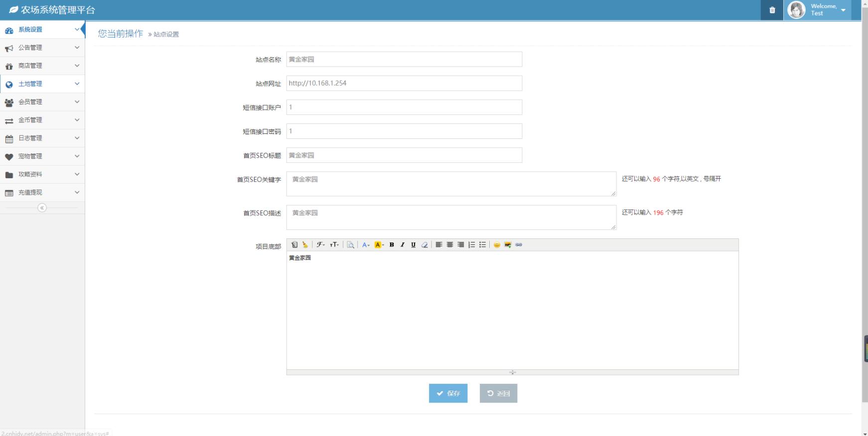Click the trash icon in top bar
The width and height of the screenshot is (868, 436).
coord(772,10)
